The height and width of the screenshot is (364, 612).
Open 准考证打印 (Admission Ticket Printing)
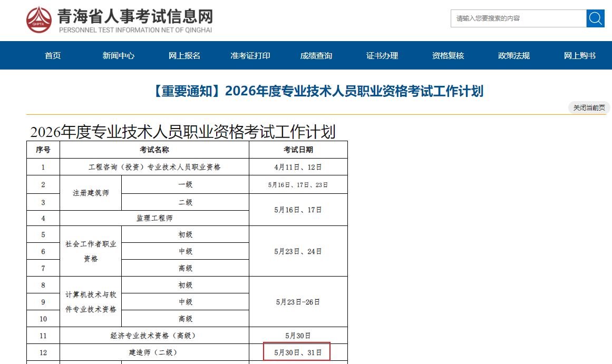click(250, 55)
